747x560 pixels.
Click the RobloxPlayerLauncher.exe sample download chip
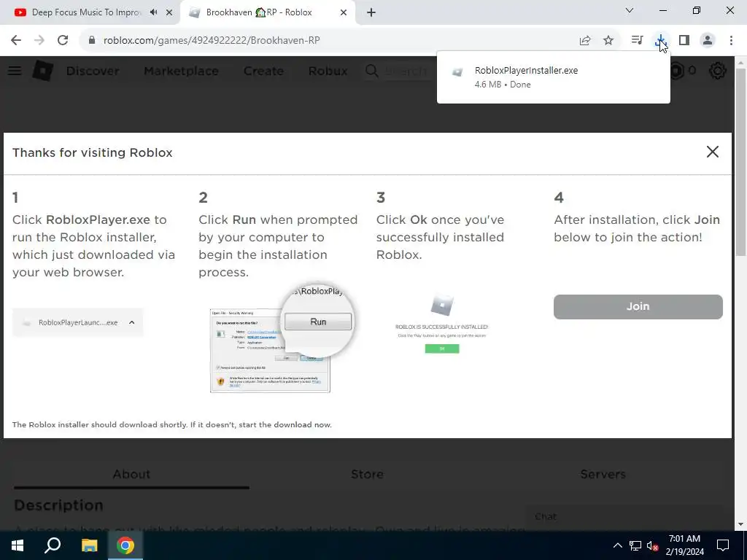pos(77,322)
